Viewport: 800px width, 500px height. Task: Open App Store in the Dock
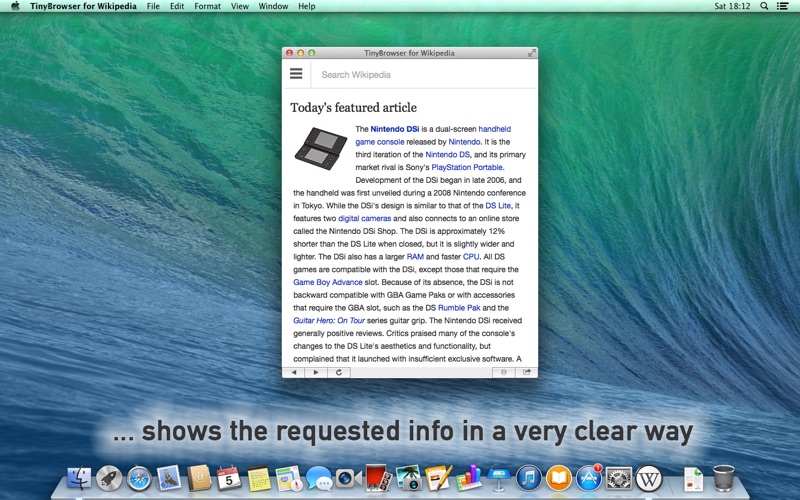[x=589, y=478]
